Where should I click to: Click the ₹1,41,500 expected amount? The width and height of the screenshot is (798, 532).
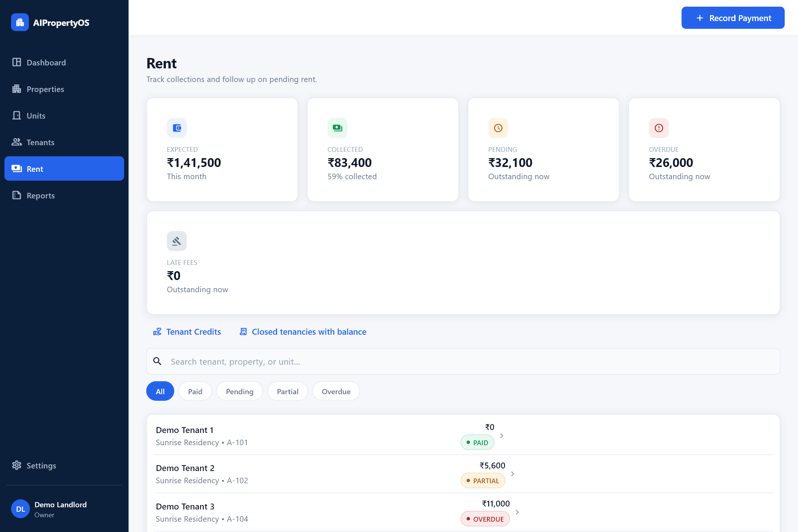[x=194, y=163]
